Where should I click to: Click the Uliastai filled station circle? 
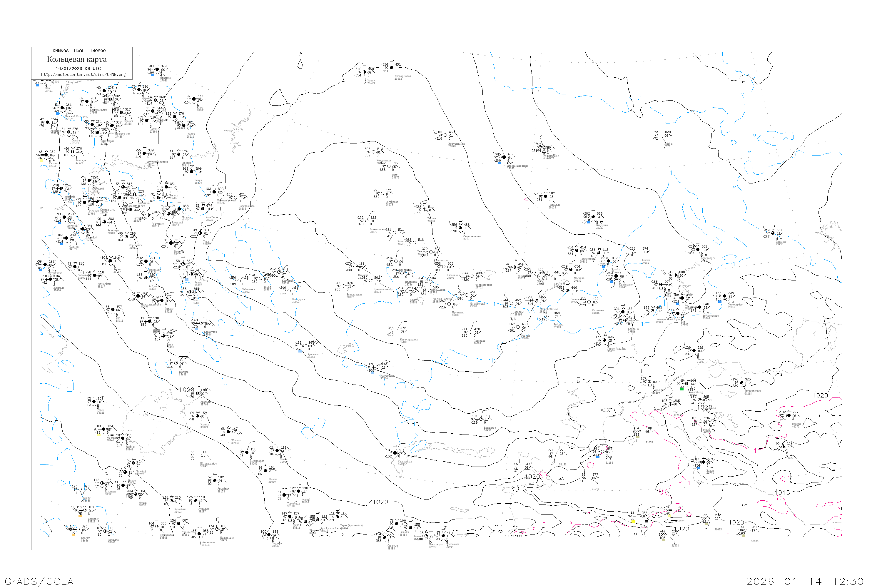789,415
